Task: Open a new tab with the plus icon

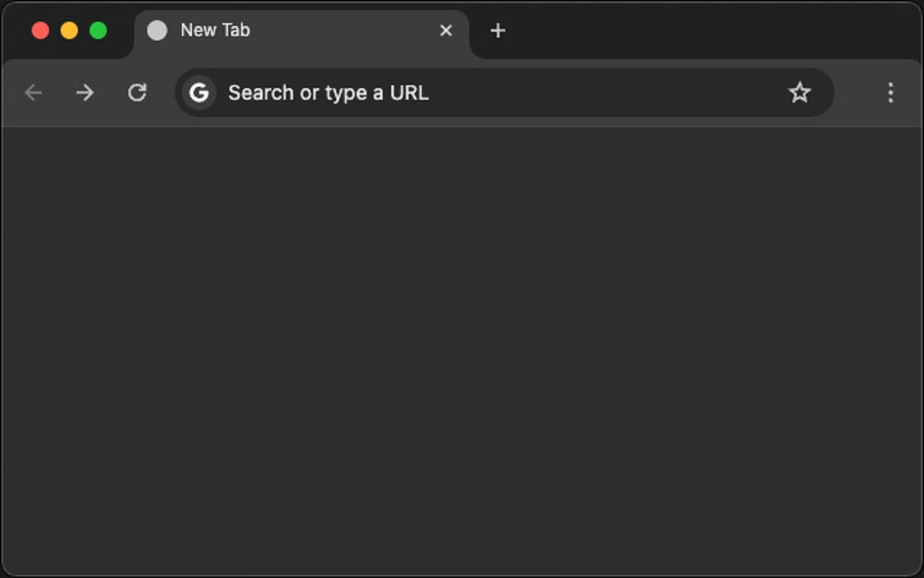Action: click(497, 30)
